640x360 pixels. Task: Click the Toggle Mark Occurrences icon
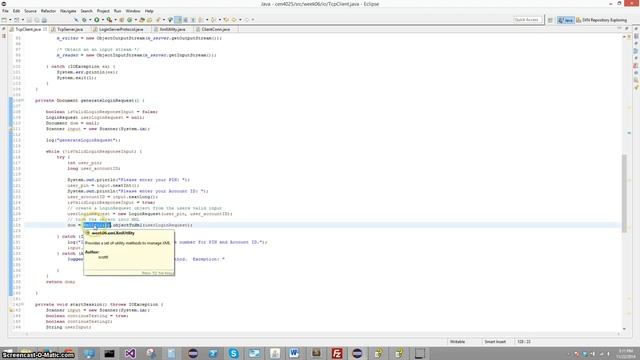178,20
